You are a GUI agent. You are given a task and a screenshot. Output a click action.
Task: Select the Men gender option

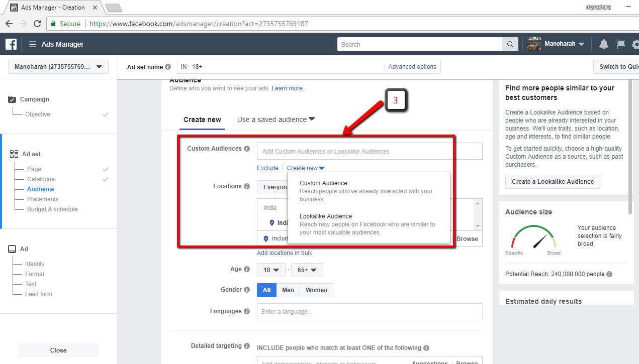[x=288, y=290]
